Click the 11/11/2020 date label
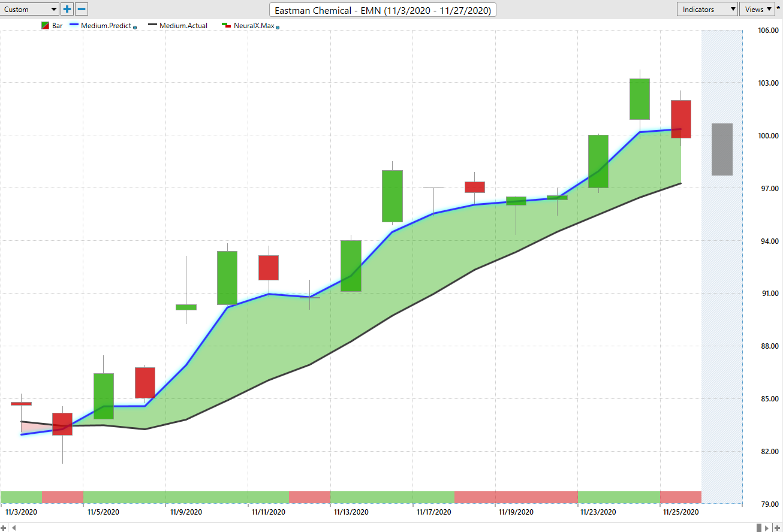 [x=269, y=512]
